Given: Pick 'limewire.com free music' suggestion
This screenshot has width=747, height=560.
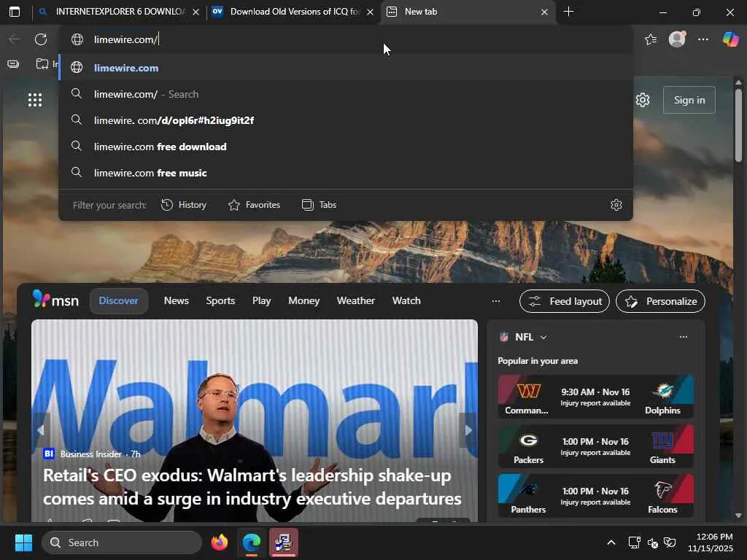Looking at the screenshot, I should (346, 172).
